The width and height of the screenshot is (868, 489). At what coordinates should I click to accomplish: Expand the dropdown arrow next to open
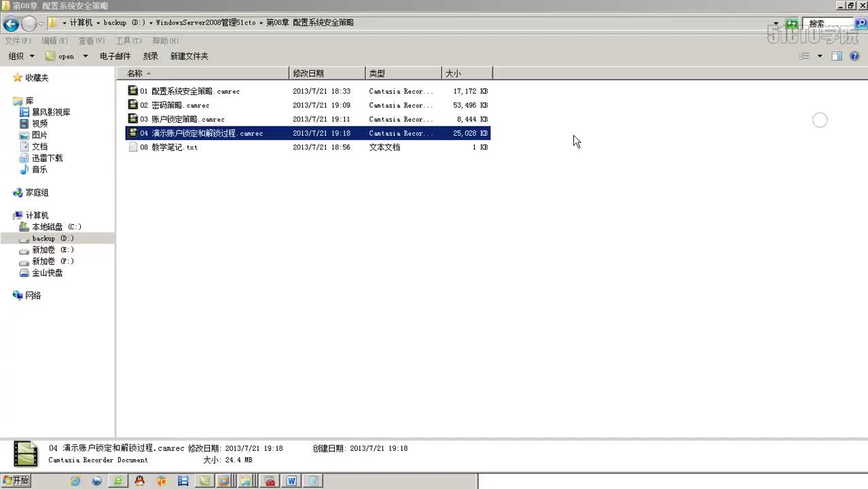point(85,56)
